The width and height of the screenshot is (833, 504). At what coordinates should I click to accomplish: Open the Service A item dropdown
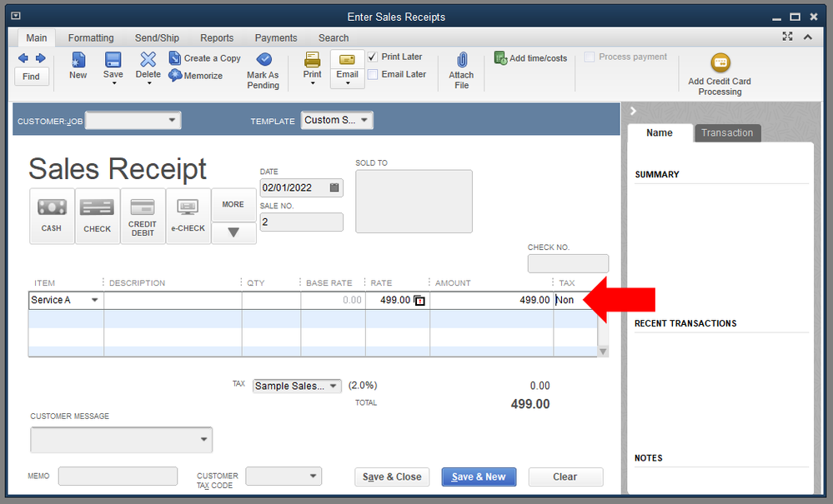(94, 300)
